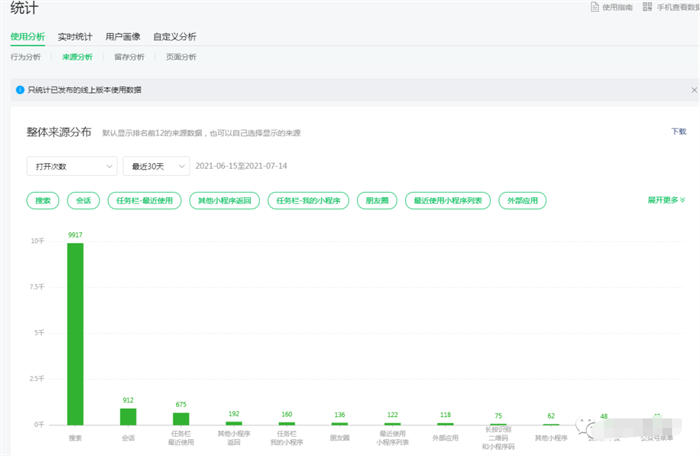Toggle the 搜索 source filter chip
The height and width of the screenshot is (456, 700).
click(x=43, y=201)
